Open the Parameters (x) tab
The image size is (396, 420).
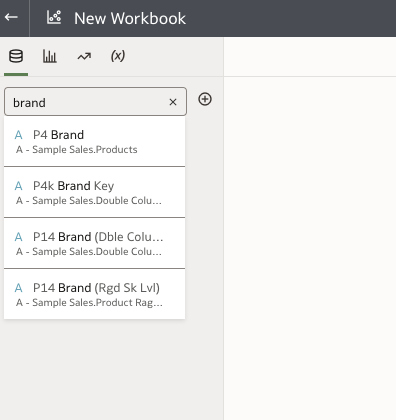click(118, 56)
